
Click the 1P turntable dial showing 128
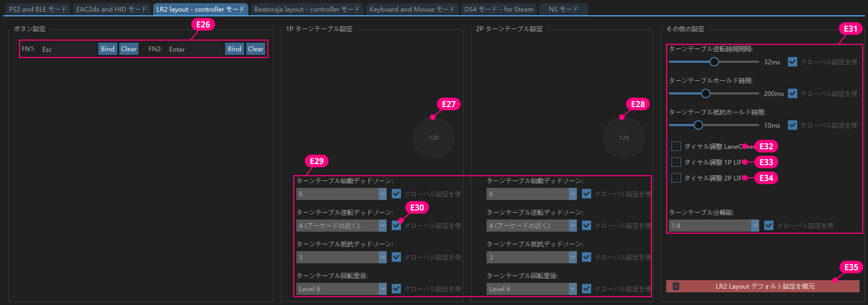pyautogui.click(x=433, y=138)
